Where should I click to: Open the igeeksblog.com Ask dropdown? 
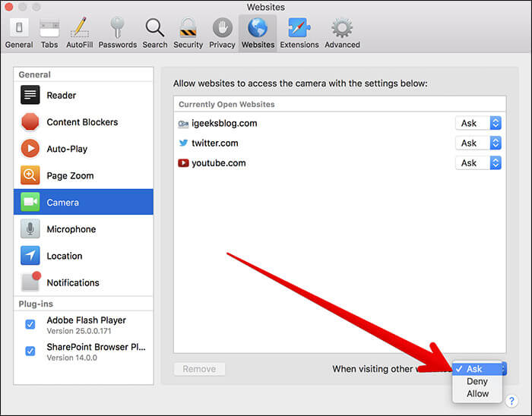[x=478, y=123]
